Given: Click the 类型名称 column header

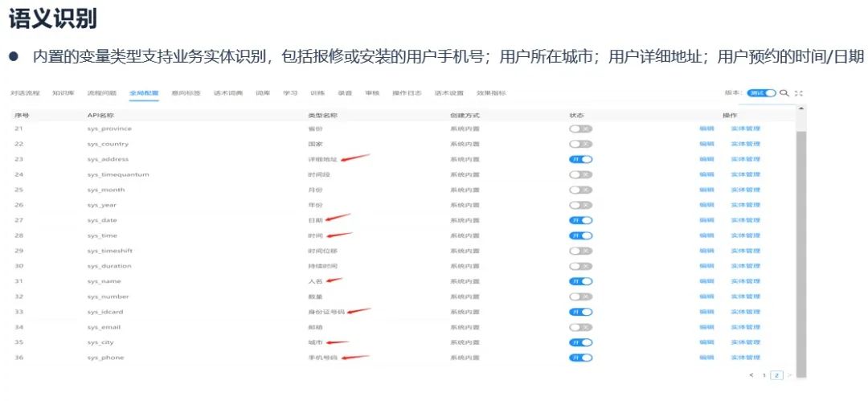Looking at the screenshot, I should pos(323,115).
